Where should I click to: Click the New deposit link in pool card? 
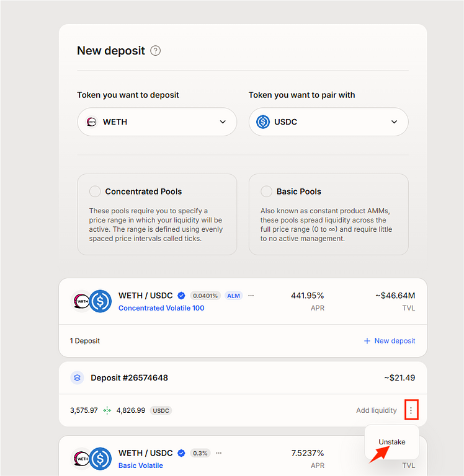[x=395, y=341]
